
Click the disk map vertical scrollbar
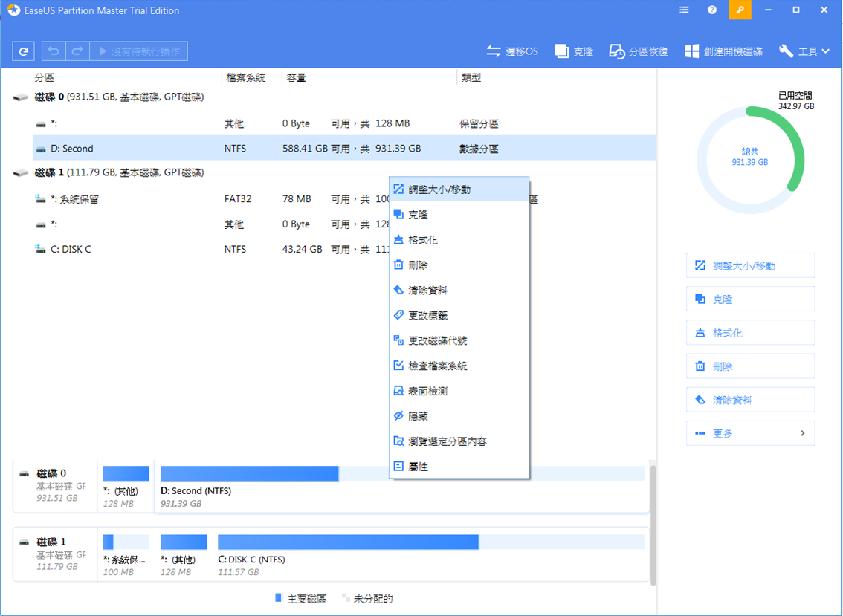[653, 524]
